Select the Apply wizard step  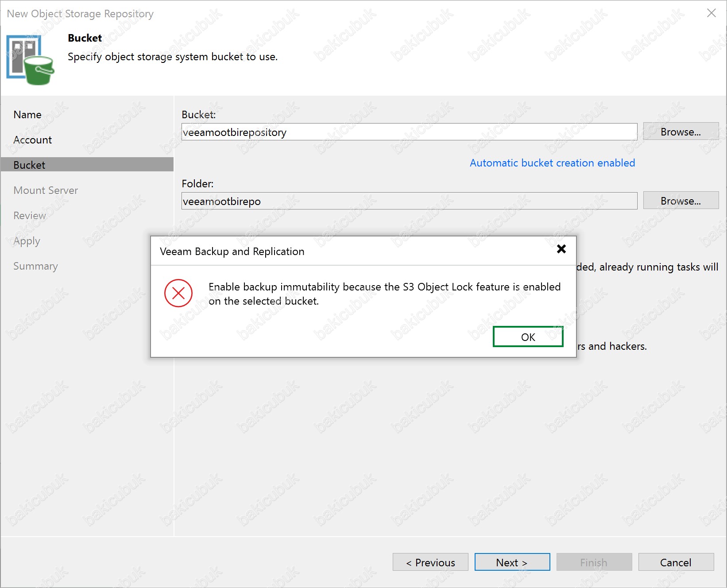(x=27, y=241)
